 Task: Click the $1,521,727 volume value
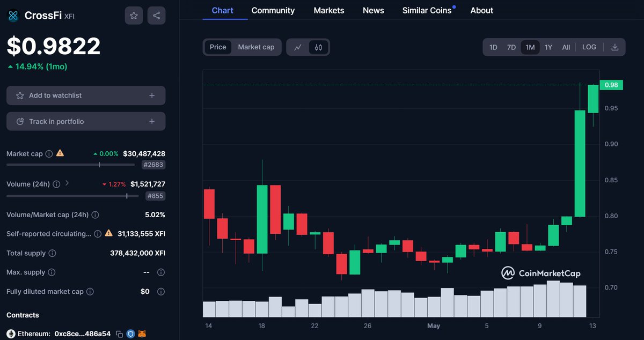(x=148, y=184)
